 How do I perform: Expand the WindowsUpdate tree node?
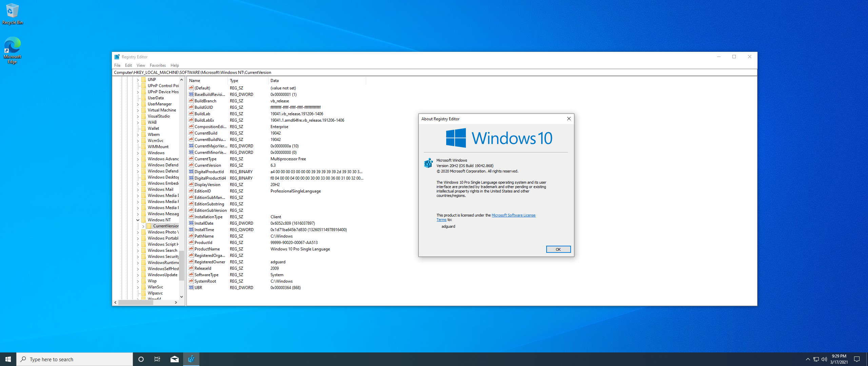(138, 275)
